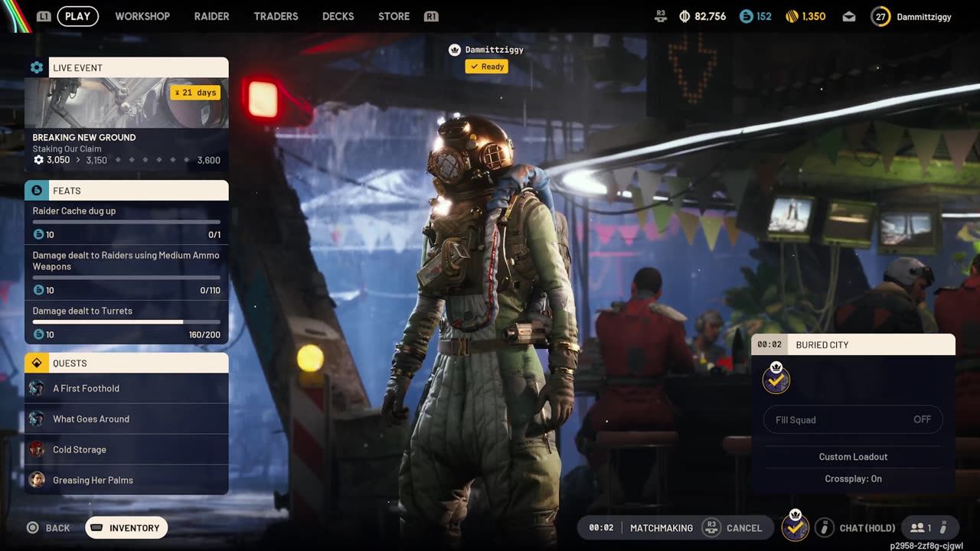The height and width of the screenshot is (551, 980).
Task: Open the Cold Storage quest
Action: (x=126, y=449)
